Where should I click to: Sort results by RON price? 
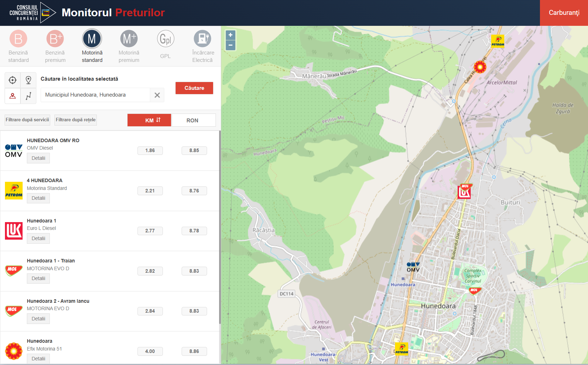pyautogui.click(x=193, y=120)
